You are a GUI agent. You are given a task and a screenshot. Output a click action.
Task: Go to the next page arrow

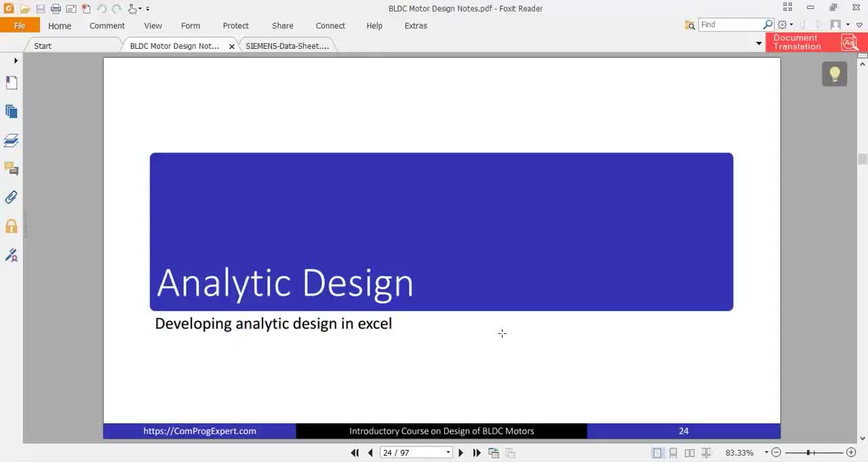(461, 453)
